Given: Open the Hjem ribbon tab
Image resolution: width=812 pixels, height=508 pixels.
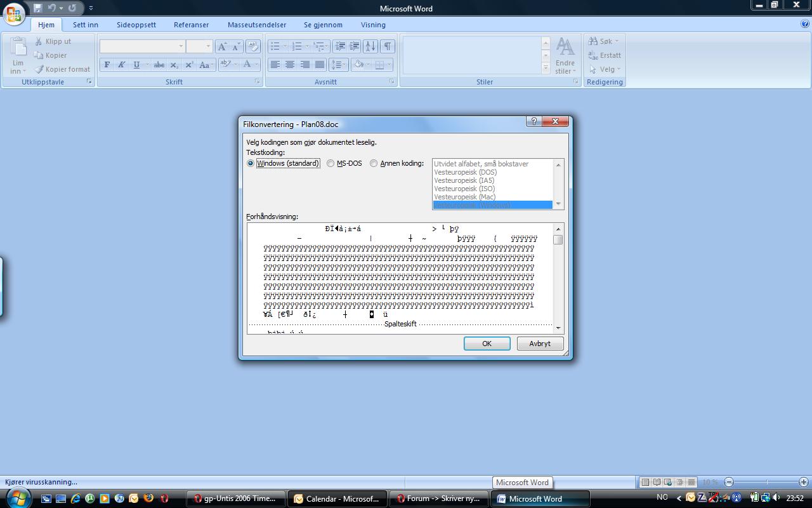Looking at the screenshot, I should click(46, 25).
